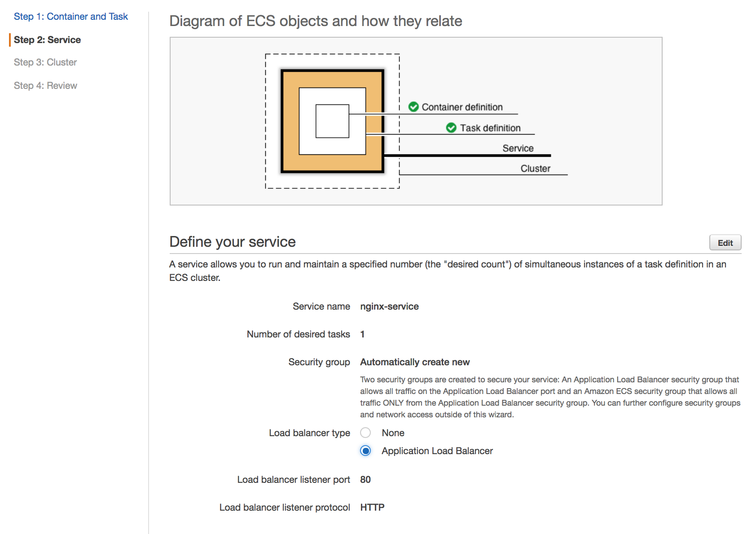Select Step 2: Service in the sidebar
The width and height of the screenshot is (756, 534).
tap(47, 40)
